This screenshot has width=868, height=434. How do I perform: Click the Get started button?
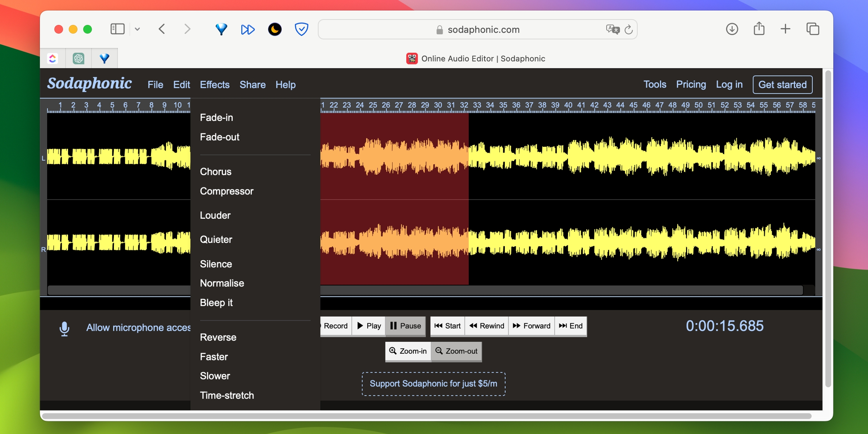pyautogui.click(x=782, y=85)
